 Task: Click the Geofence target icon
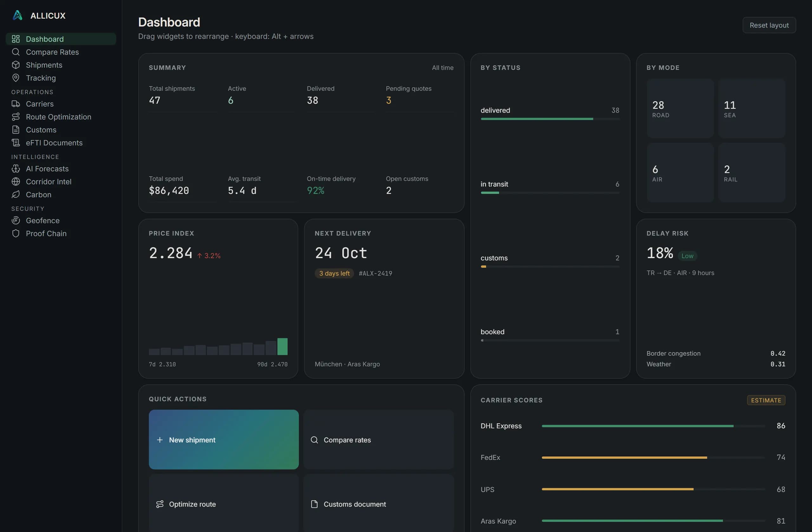point(16,220)
